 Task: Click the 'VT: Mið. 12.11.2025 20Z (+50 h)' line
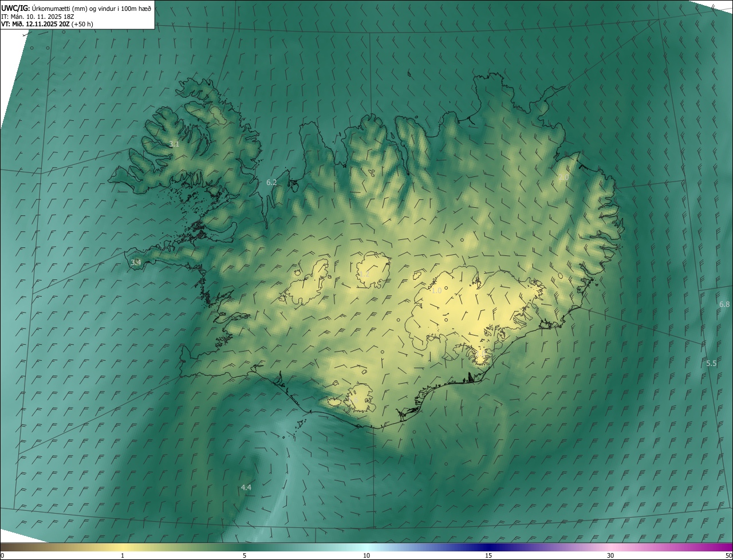(47, 24)
